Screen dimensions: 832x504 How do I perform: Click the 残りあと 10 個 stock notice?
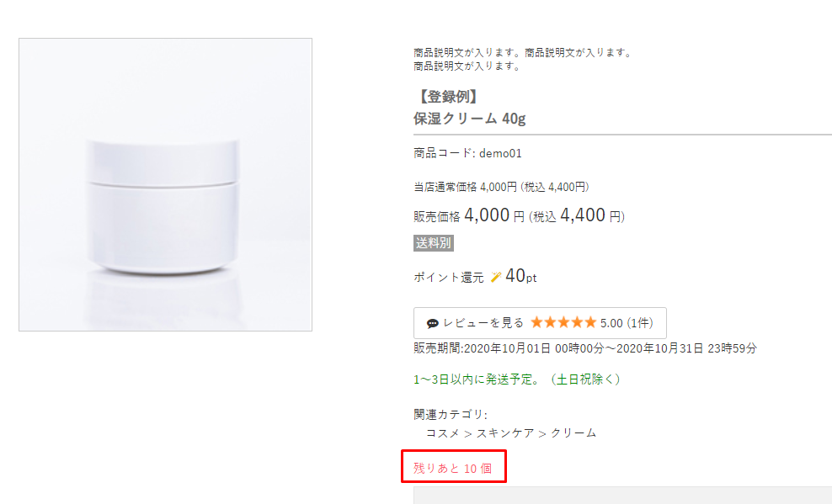click(453, 468)
